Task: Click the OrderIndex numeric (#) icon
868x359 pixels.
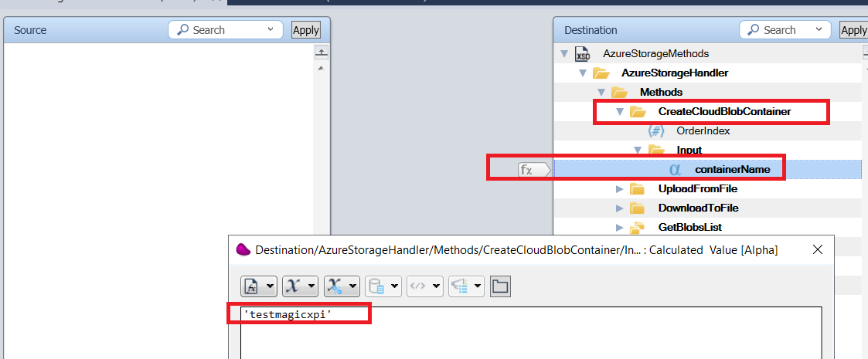Action: [x=656, y=131]
